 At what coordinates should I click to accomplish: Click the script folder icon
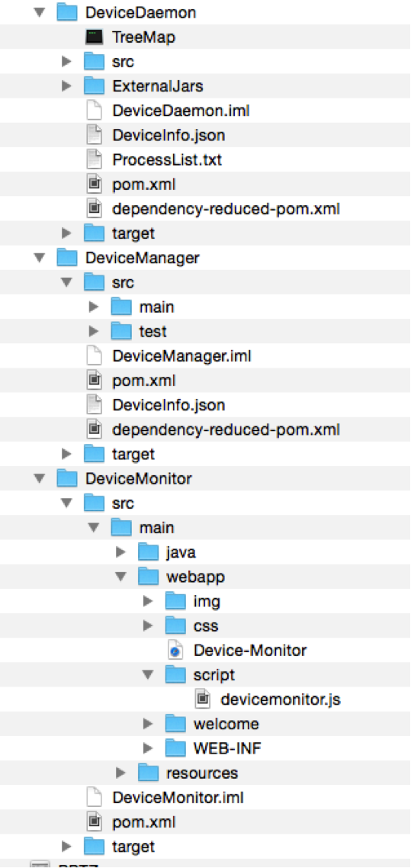click(176, 674)
